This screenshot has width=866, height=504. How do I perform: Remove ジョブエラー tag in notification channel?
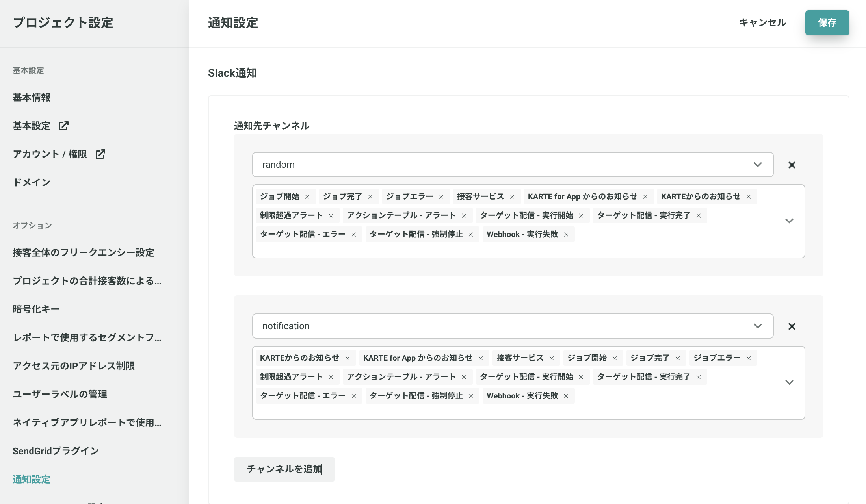pyautogui.click(x=749, y=358)
